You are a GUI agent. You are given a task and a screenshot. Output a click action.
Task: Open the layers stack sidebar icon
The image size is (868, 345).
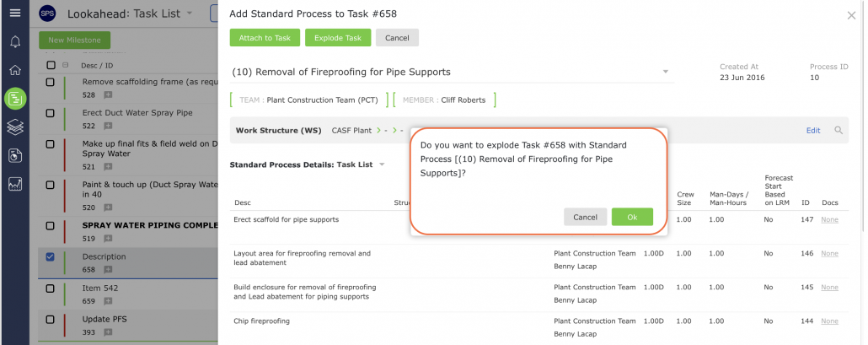15,127
